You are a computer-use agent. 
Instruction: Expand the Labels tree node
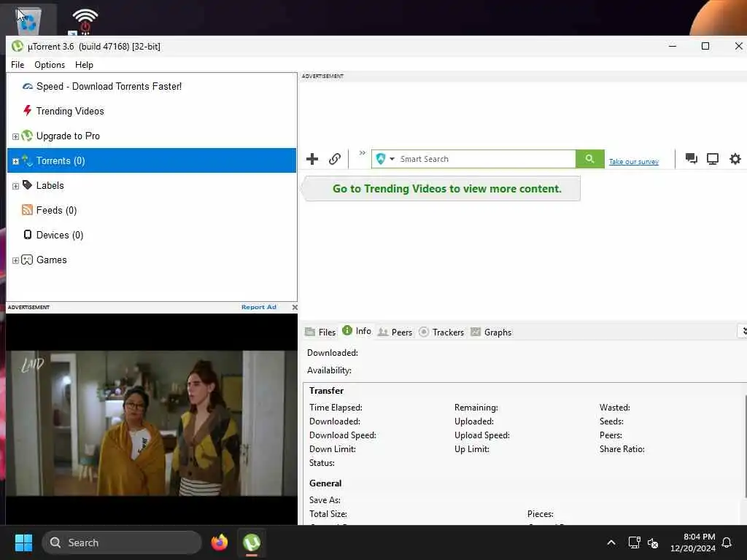tap(15, 186)
